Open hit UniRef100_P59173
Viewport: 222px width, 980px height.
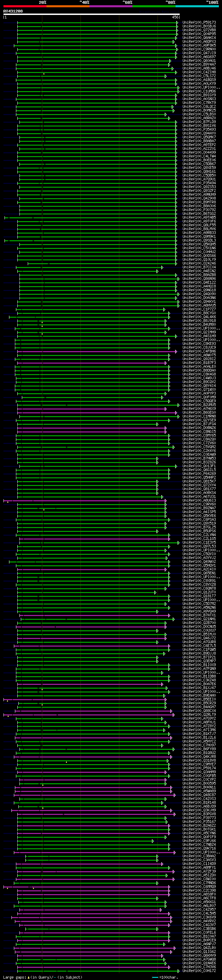[199, 23]
